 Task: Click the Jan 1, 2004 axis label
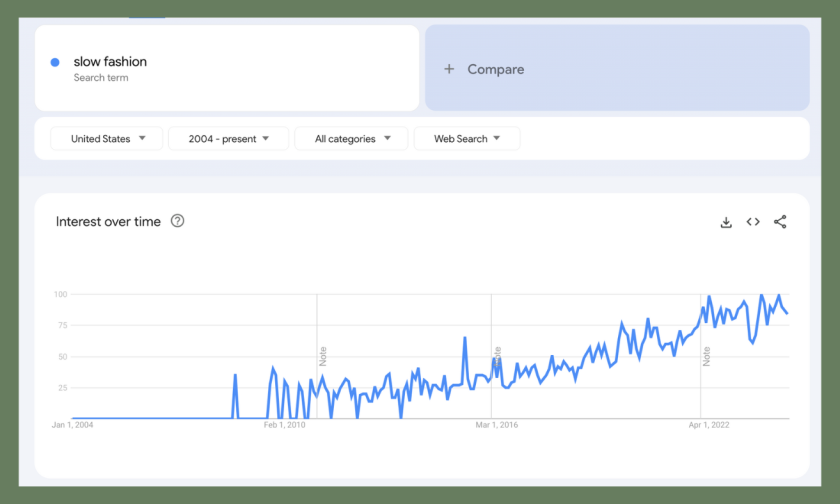tap(72, 425)
